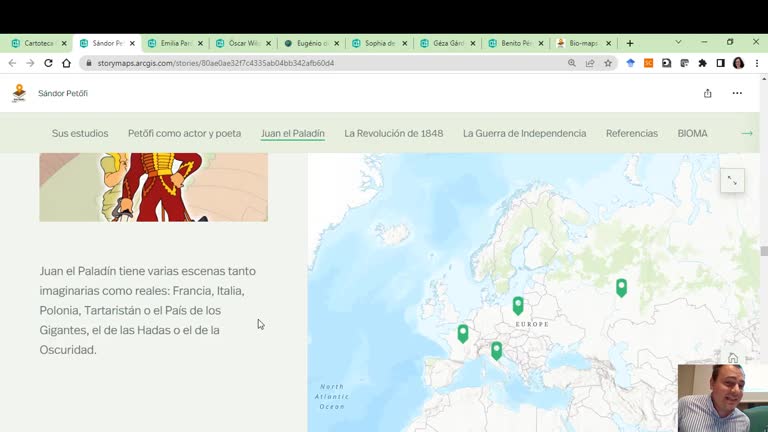768x432 pixels.
Task: Open the tab search dropdown chevron
Action: [678, 42]
